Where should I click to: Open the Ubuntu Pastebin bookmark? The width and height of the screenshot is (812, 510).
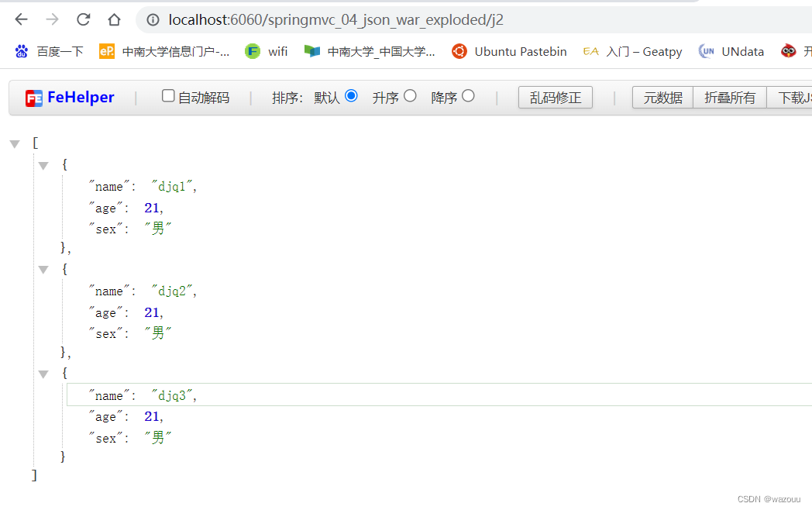509,51
